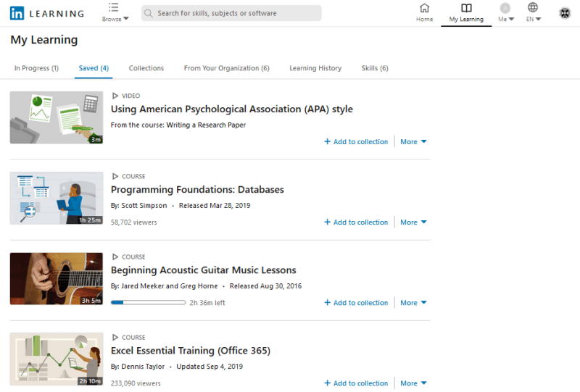Open the EN language dropdown
Screen dimensions: 580x392
[534, 12]
